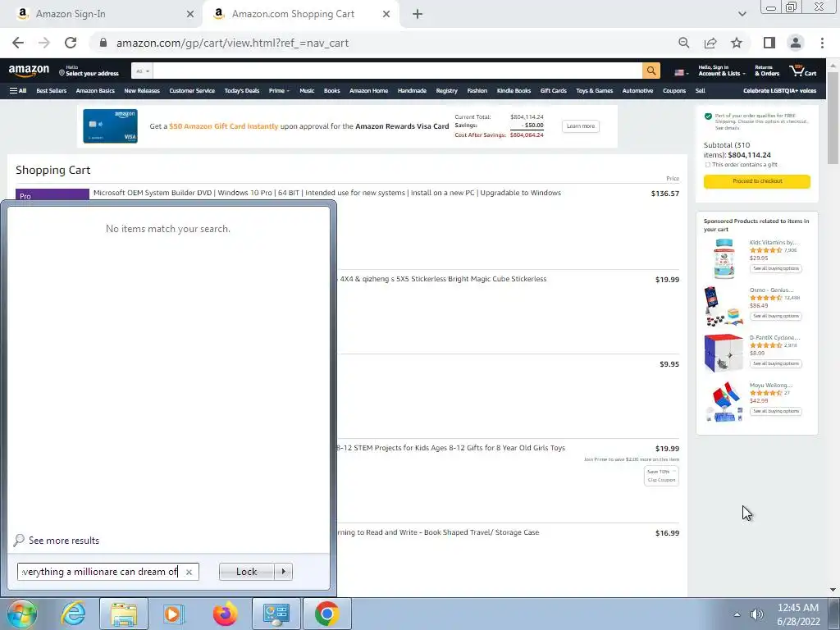The width and height of the screenshot is (840, 630).
Task: Click Celebrate LGBTQIA+ voices link
Action: point(779,90)
